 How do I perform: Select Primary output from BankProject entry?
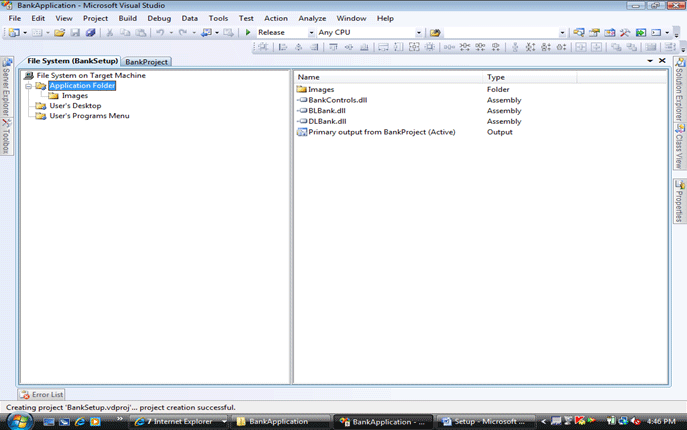pos(382,132)
